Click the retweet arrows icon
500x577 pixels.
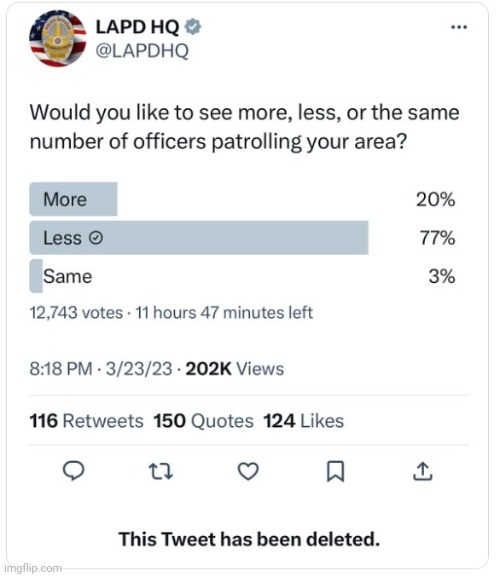(160, 471)
